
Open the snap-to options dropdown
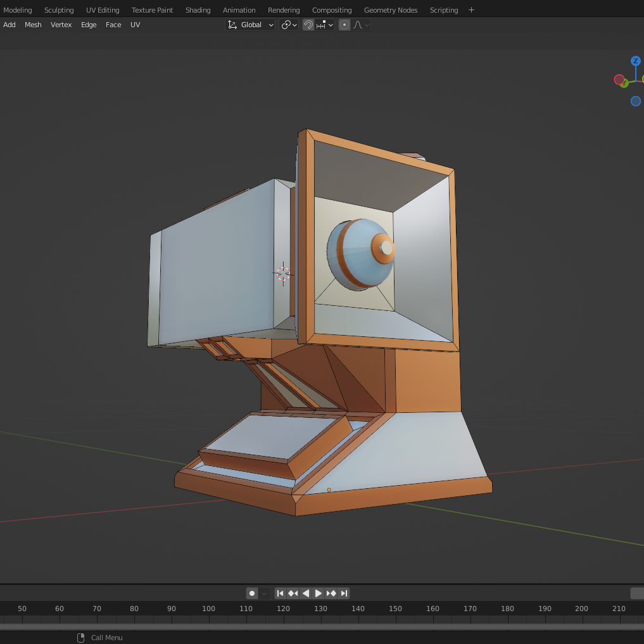(331, 25)
